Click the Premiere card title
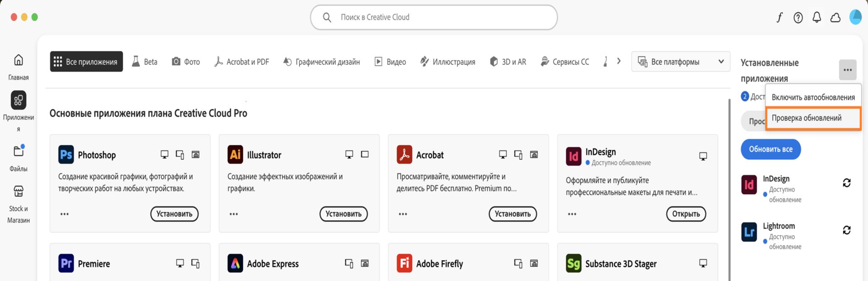The height and width of the screenshot is (281, 868). pyautogui.click(x=94, y=264)
